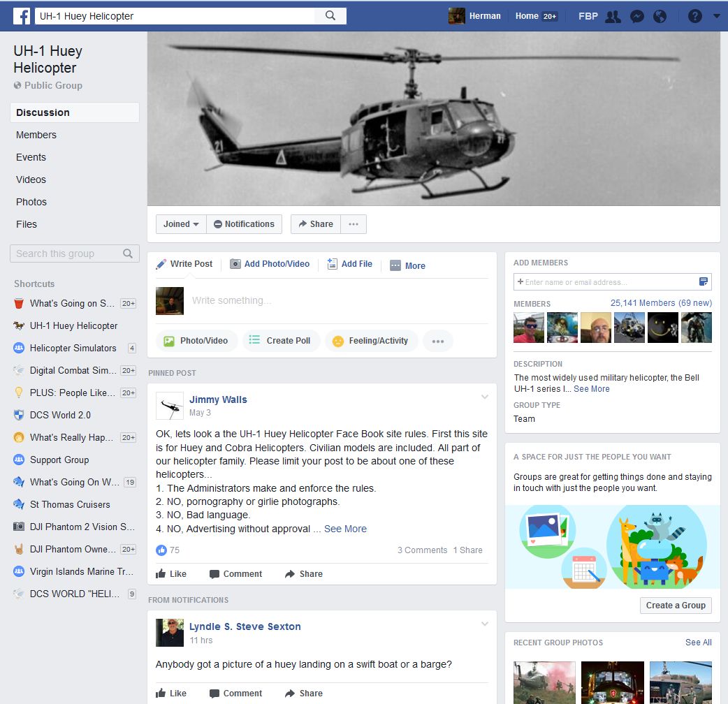This screenshot has height=704, width=728.
Task: Click the ellipsis button next to Share
Action: pos(354,224)
